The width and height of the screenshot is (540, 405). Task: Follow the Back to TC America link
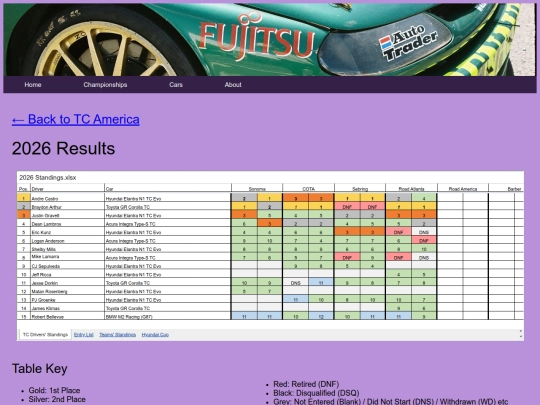(x=76, y=120)
